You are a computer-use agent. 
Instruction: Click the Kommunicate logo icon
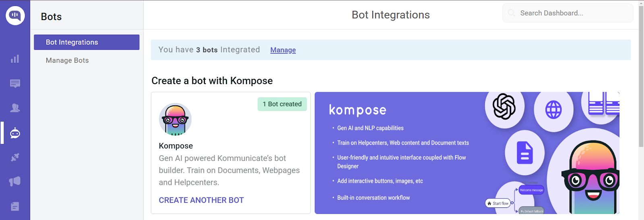click(15, 16)
